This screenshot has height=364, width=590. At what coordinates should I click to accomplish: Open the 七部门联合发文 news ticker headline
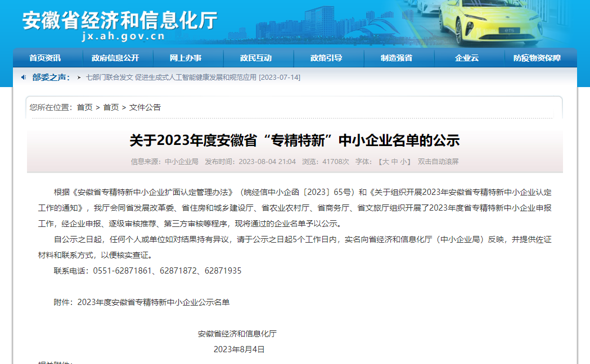click(193, 77)
